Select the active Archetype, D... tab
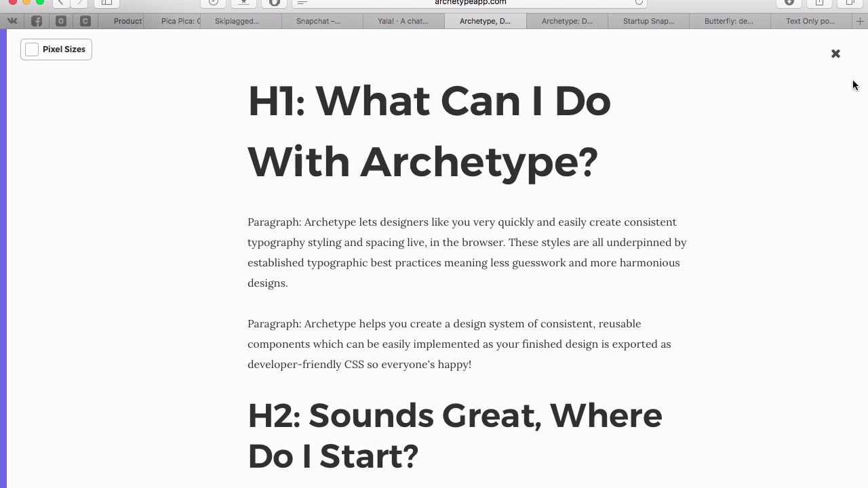The height and width of the screenshot is (488, 868). point(485,21)
